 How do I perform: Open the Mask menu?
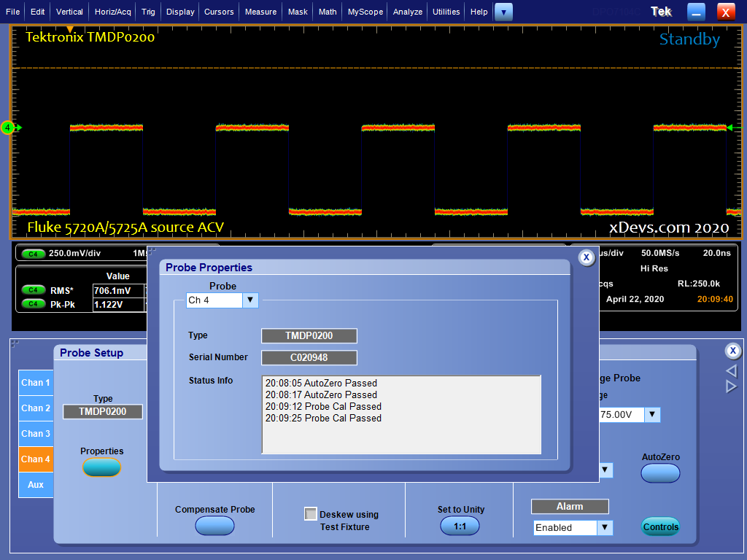(x=298, y=12)
